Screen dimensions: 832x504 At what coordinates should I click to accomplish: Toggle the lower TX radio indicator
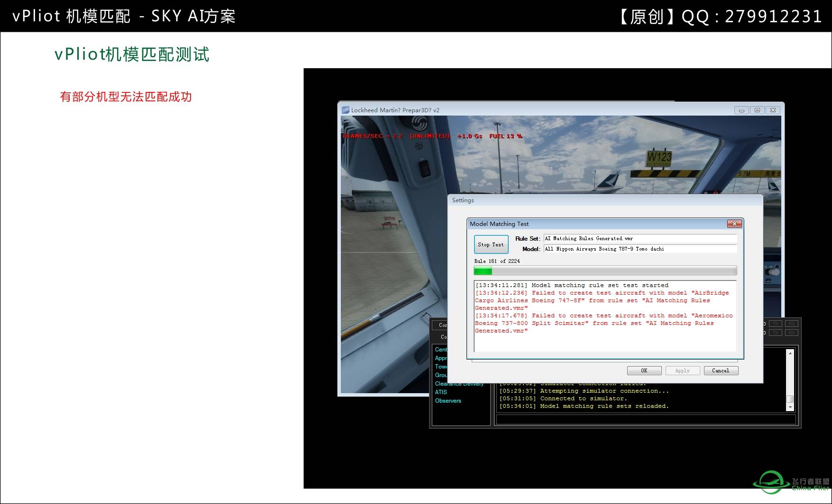pyautogui.click(x=776, y=333)
